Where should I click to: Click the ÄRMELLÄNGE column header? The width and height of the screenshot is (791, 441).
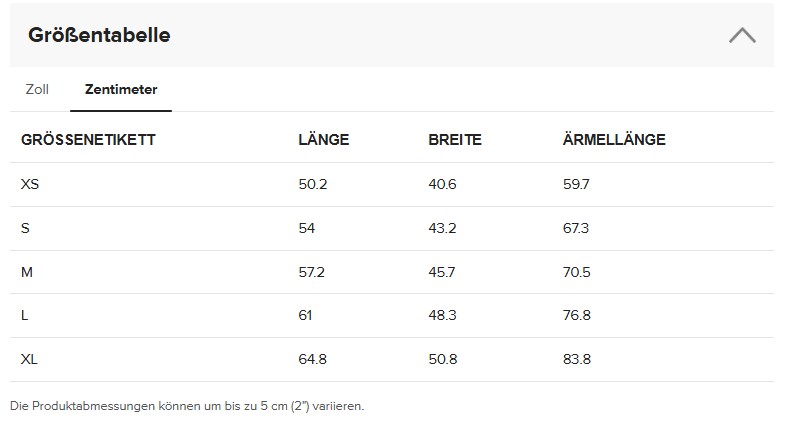tap(614, 140)
